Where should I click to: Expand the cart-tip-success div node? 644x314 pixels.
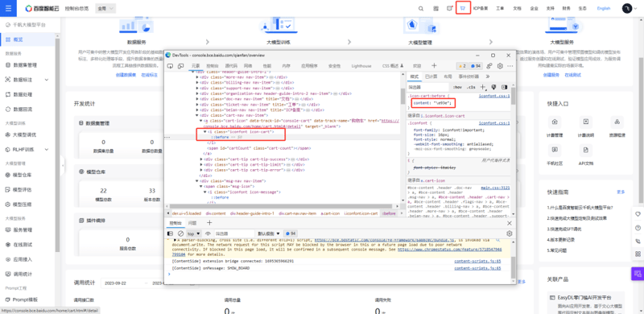201,159
